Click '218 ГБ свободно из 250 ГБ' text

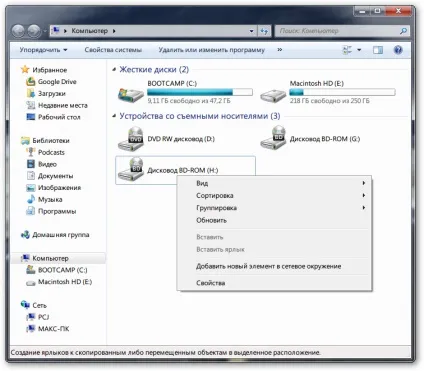click(x=330, y=101)
